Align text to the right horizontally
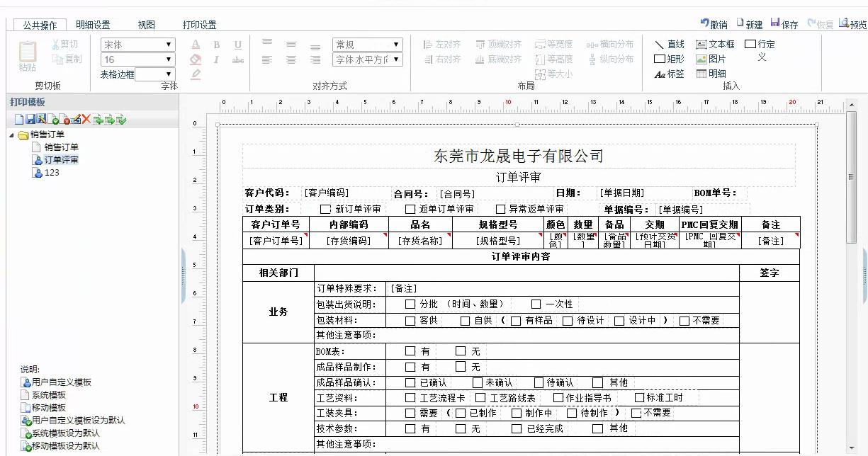The image size is (868, 456). (315, 60)
